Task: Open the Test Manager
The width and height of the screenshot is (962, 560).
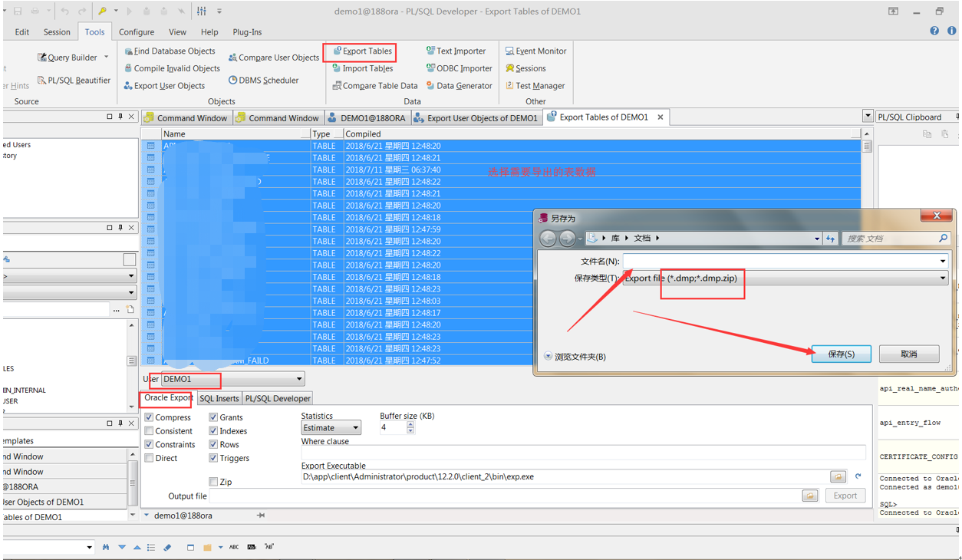Action: pos(535,86)
